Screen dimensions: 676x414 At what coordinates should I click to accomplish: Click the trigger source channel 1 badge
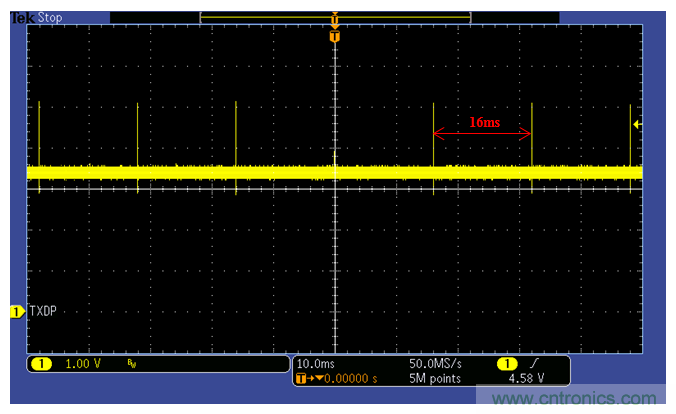[x=509, y=363]
